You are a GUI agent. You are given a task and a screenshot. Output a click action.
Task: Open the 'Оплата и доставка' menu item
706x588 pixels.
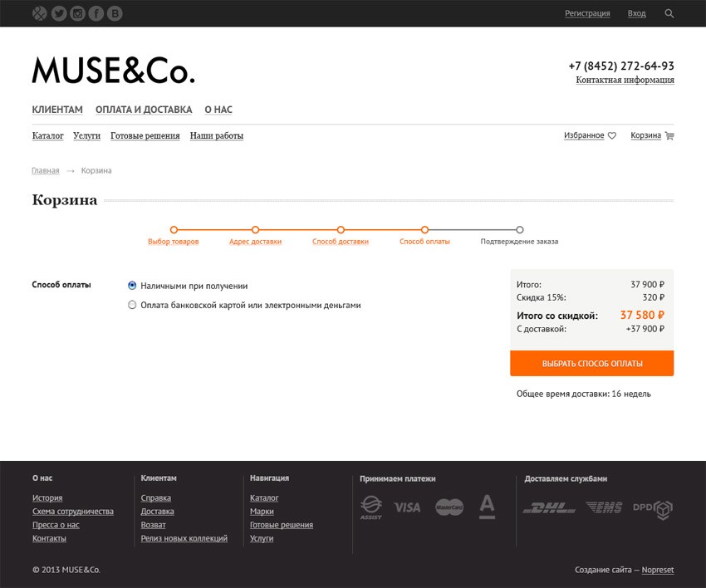[144, 110]
